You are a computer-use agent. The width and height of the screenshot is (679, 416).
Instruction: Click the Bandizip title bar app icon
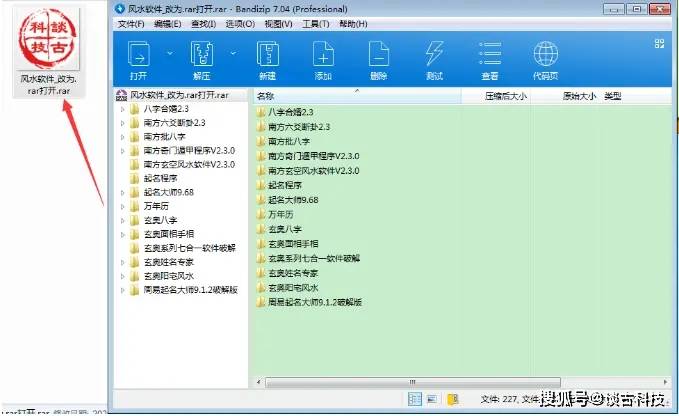(x=120, y=8)
